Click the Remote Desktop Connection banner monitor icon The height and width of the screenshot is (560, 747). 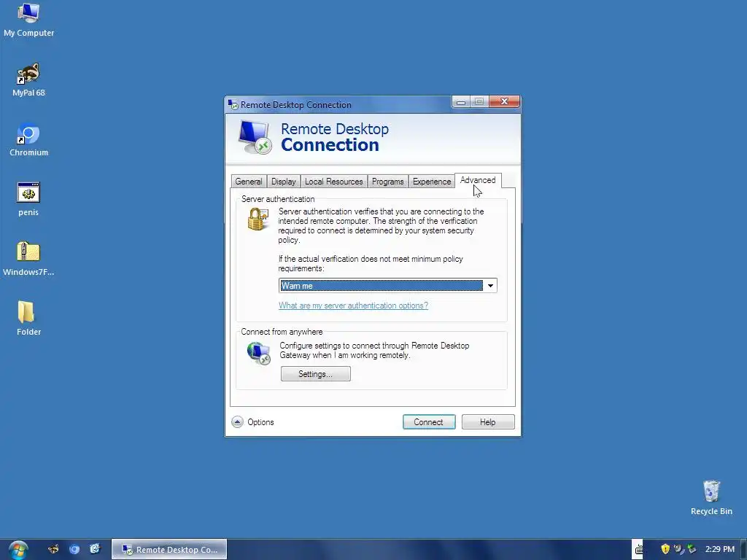(255, 137)
